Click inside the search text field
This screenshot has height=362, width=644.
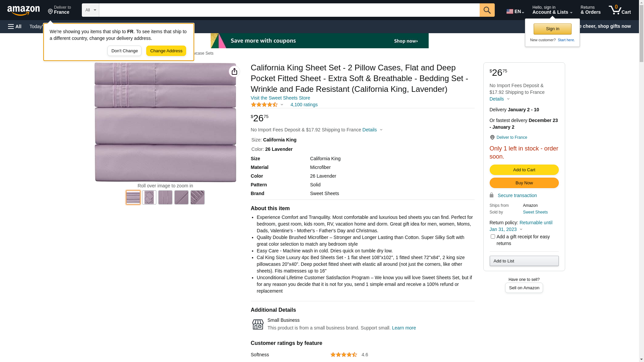(x=289, y=10)
